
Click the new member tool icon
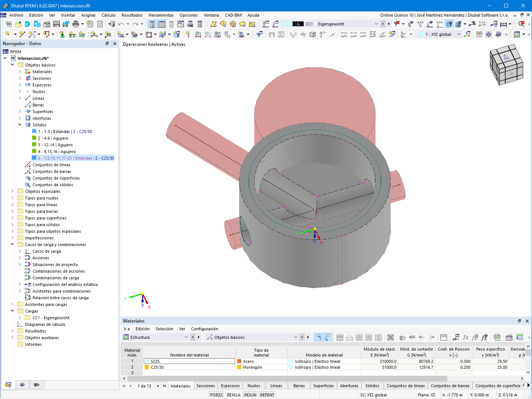[x=32, y=34]
